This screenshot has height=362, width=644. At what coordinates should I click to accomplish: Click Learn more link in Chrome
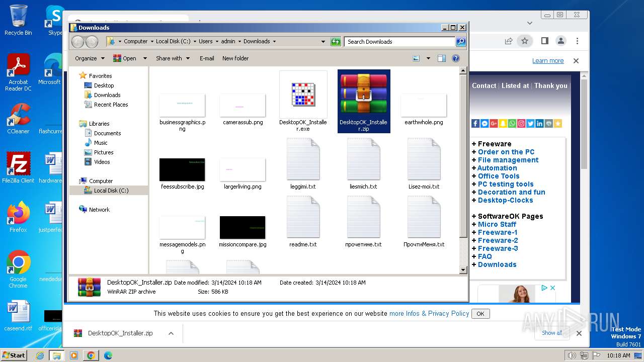[548, 61]
